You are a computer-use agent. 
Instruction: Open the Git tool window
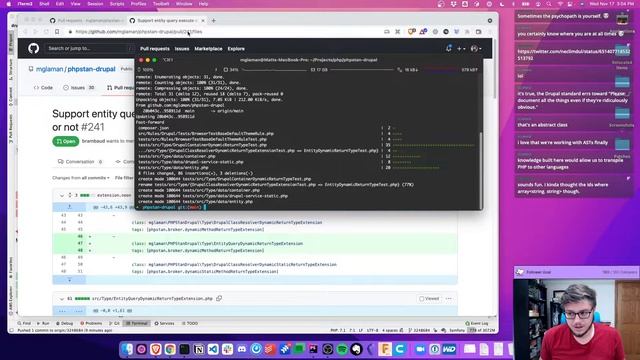[114, 323]
